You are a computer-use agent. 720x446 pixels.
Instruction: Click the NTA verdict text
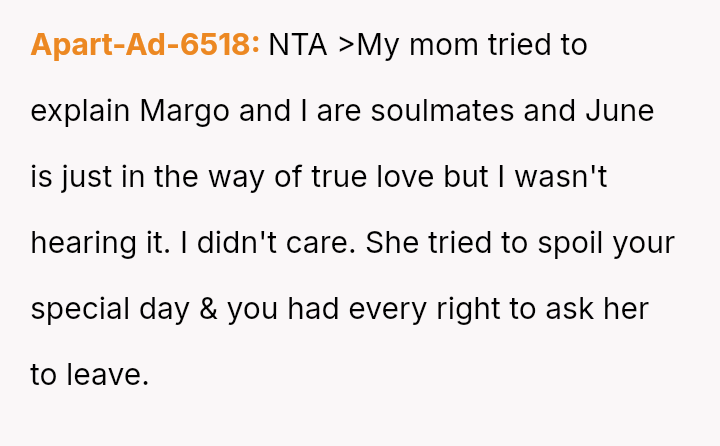[x=298, y=45]
